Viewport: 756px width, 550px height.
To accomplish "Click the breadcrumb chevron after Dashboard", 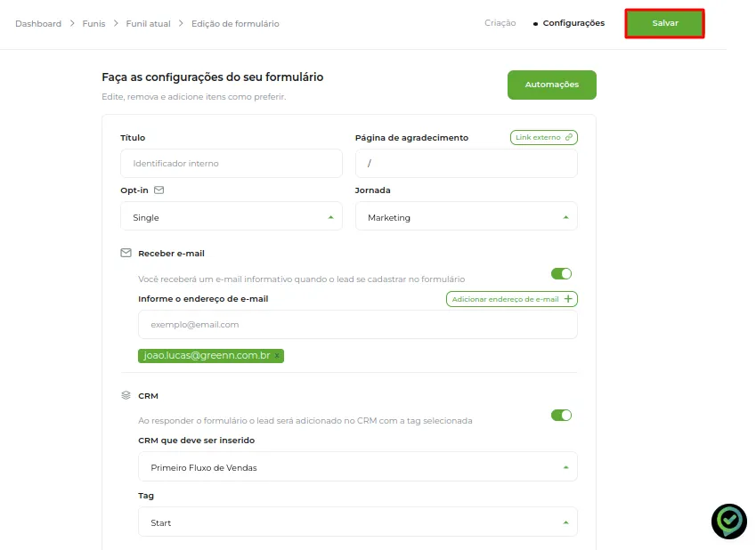I will 72,24.
